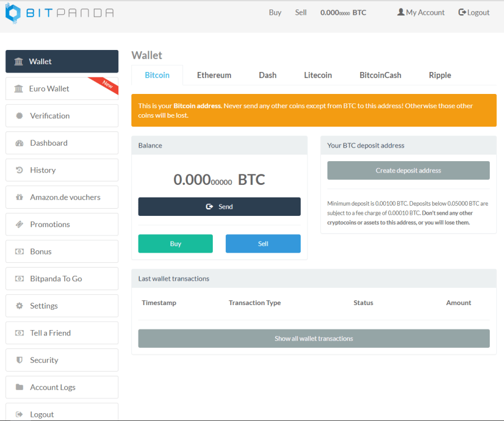Go to Verification in the sidebar
504x421 pixels.
(62, 116)
